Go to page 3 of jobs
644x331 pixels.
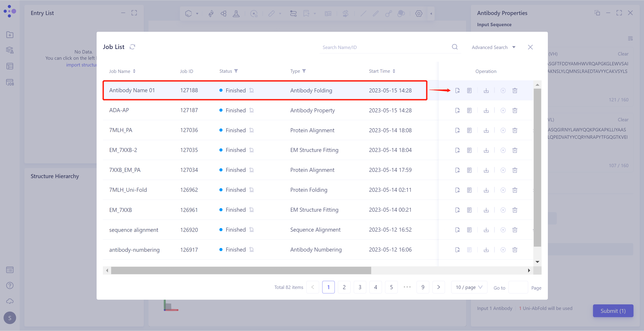(x=360, y=287)
